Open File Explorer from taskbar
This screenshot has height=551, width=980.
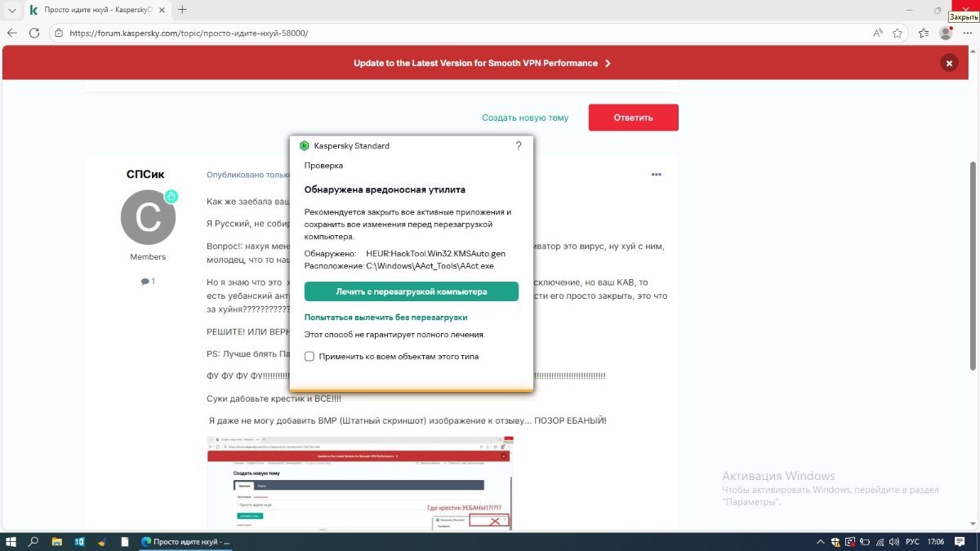(x=57, y=541)
